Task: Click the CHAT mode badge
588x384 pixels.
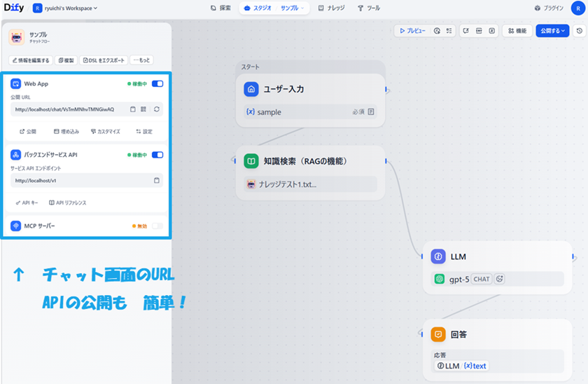Action: point(481,280)
